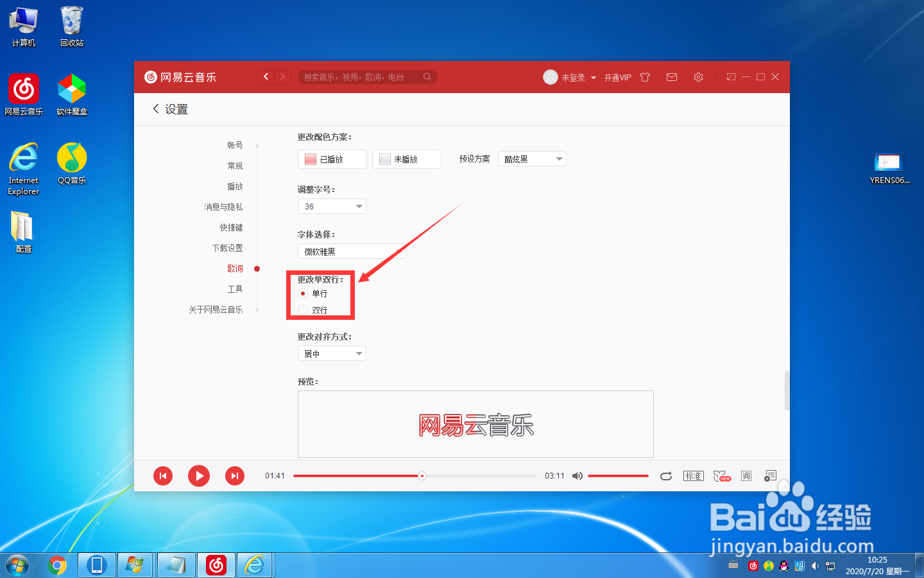Switch to the 下载设置 settings section
924x578 pixels.
(228, 247)
